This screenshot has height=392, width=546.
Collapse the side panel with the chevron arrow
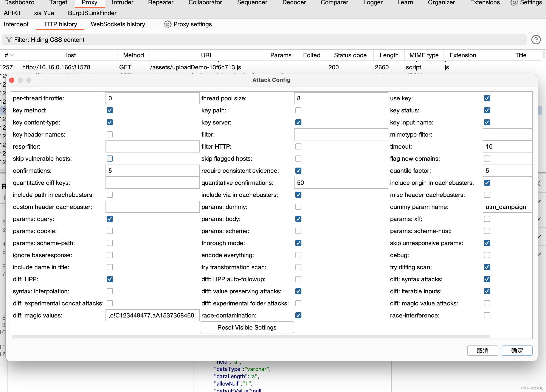[x=539, y=184]
